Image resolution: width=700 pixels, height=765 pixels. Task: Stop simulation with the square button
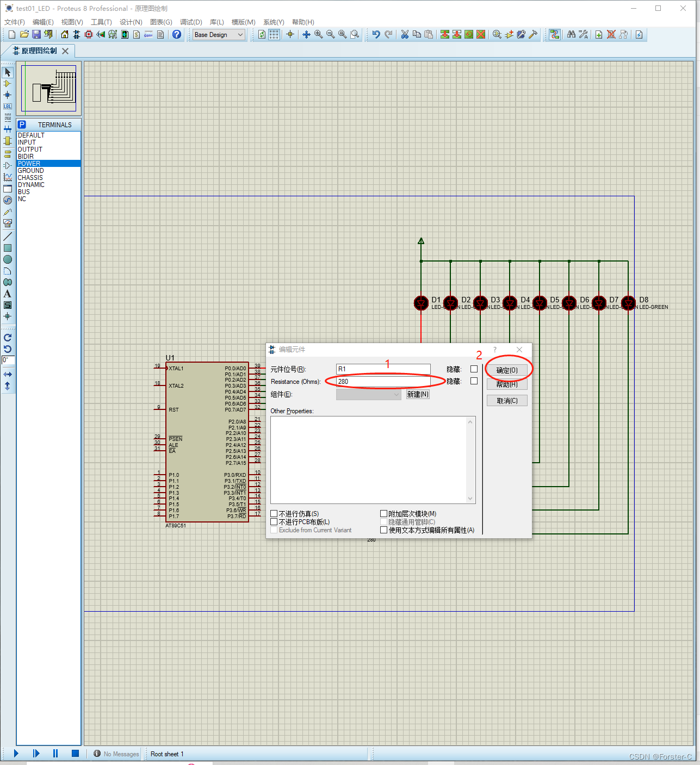[x=75, y=754]
